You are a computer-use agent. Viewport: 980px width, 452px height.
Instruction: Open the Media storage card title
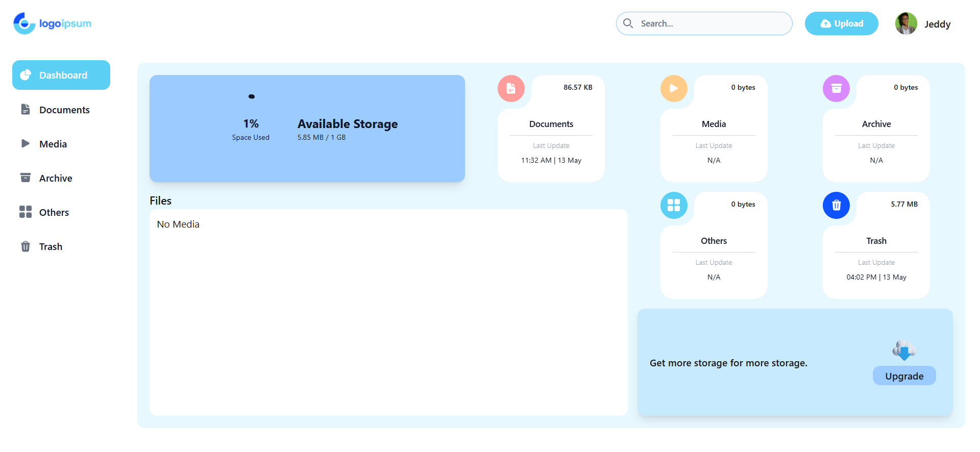[714, 124]
